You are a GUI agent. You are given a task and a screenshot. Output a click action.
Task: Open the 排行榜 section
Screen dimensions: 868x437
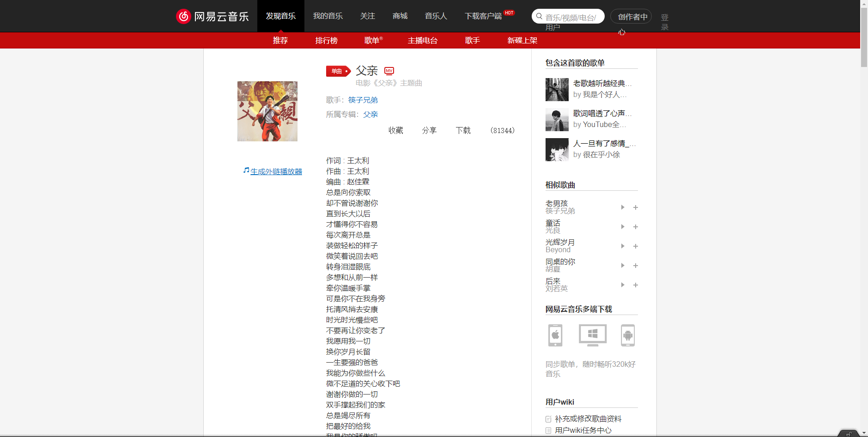pos(326,41)
